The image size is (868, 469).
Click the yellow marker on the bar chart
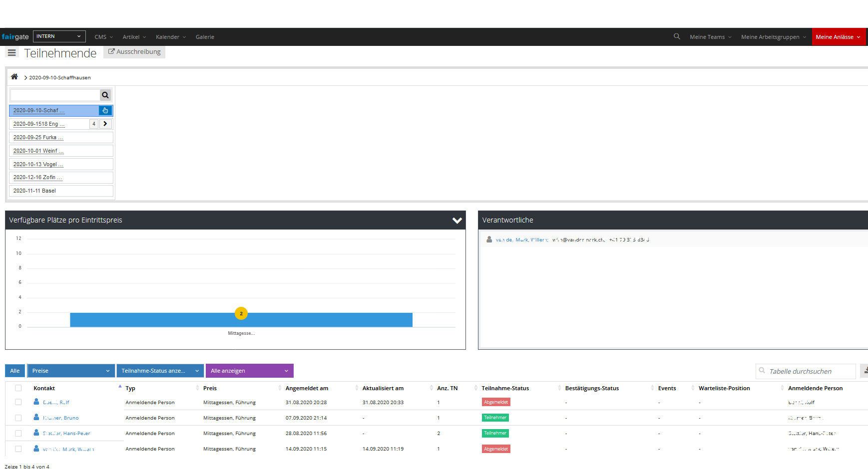[241, 313]
